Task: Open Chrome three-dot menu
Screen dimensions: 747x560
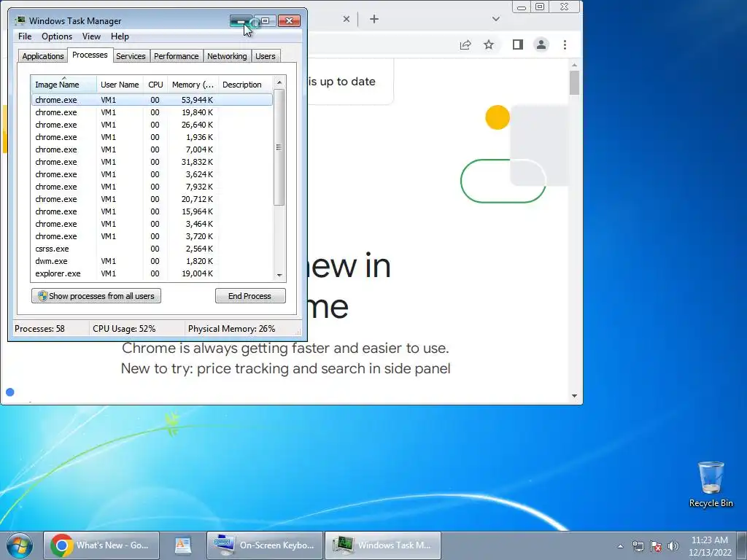Action: (565, 44)
